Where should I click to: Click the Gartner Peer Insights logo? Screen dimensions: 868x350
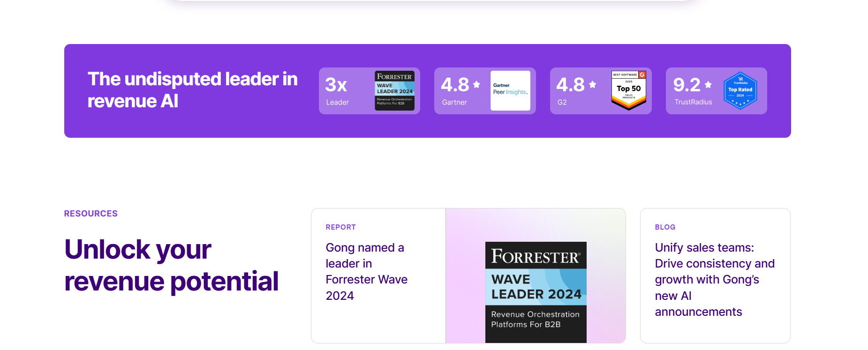[510, 90]
